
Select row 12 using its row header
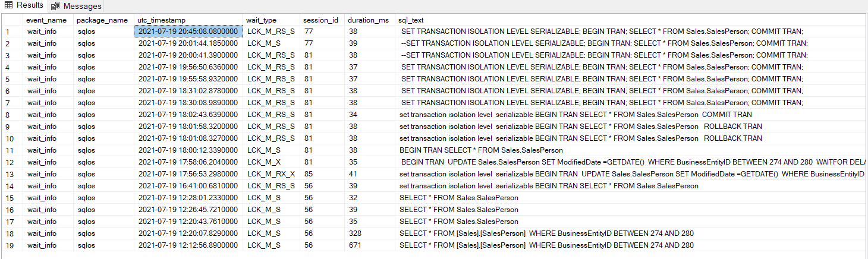[x=8, y=162]
